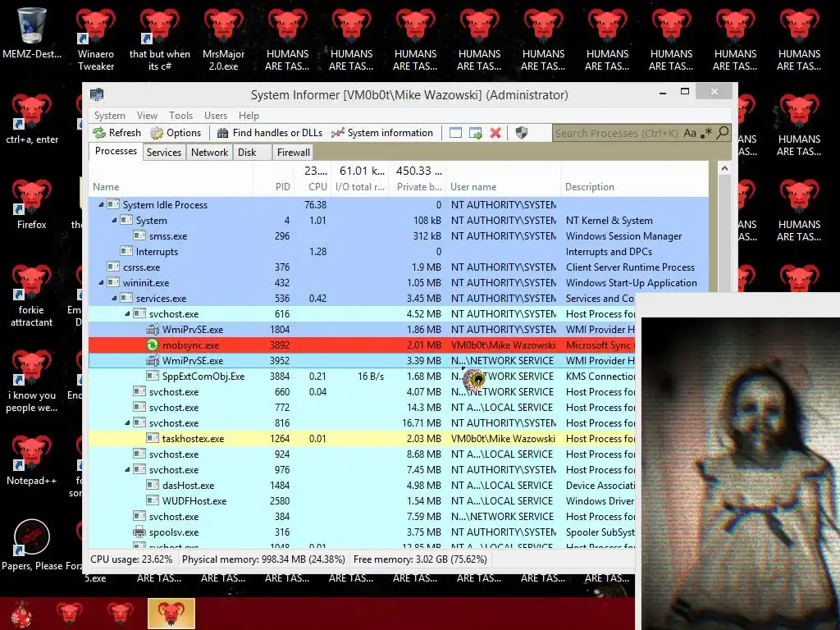Select the Papers, Please desktop icon
The image size is (840, 630).
[x=32, y=544]
